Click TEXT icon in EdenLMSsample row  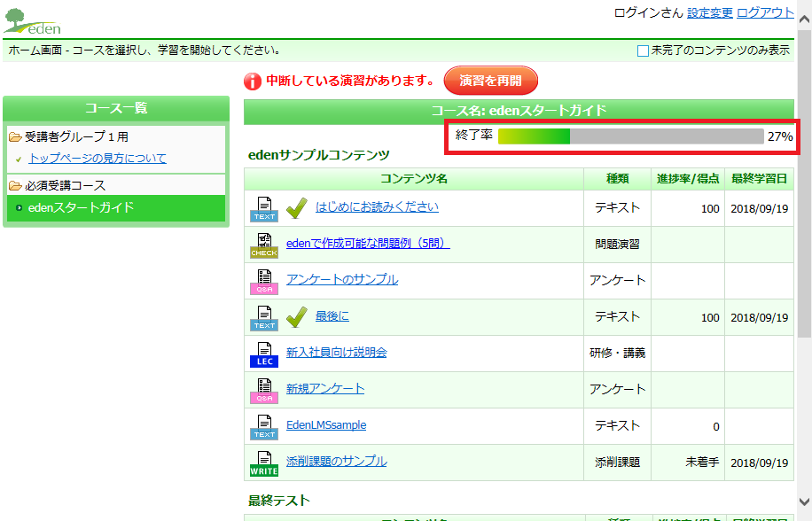[264, 427]
